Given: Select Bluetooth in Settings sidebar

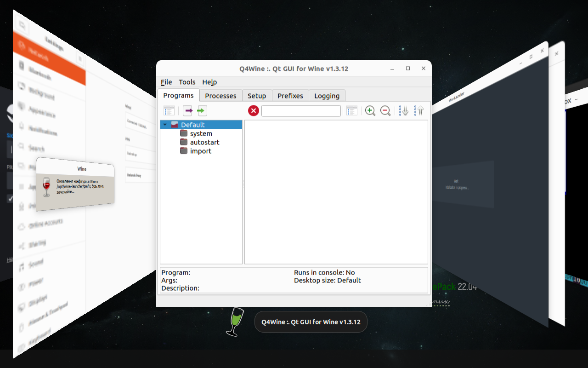Looking at the screenshot, I should pyautogui.click(x=40, y=72).
